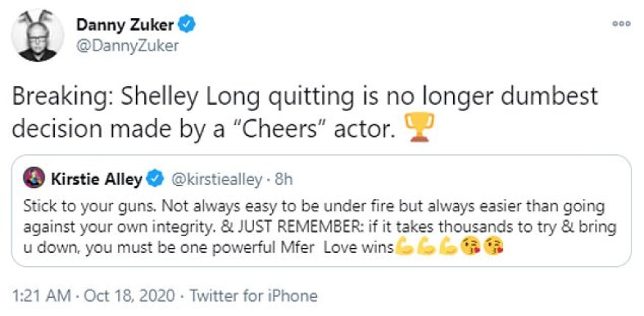Click the 1:21 AM timestamp

(39, 296)
